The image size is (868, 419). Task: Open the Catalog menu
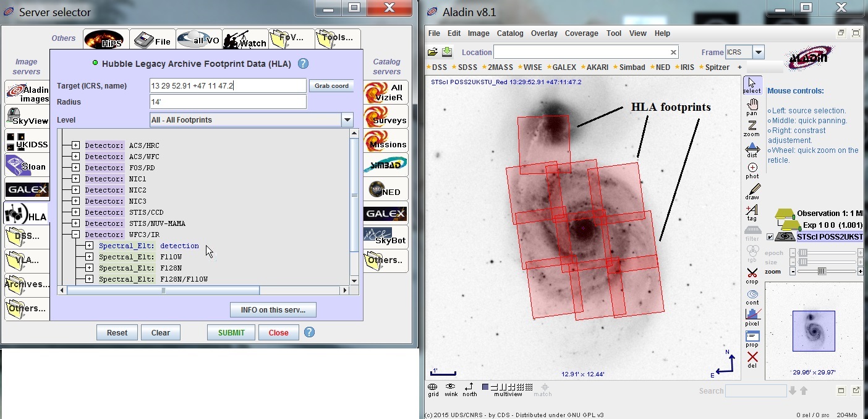coord(510,33)
